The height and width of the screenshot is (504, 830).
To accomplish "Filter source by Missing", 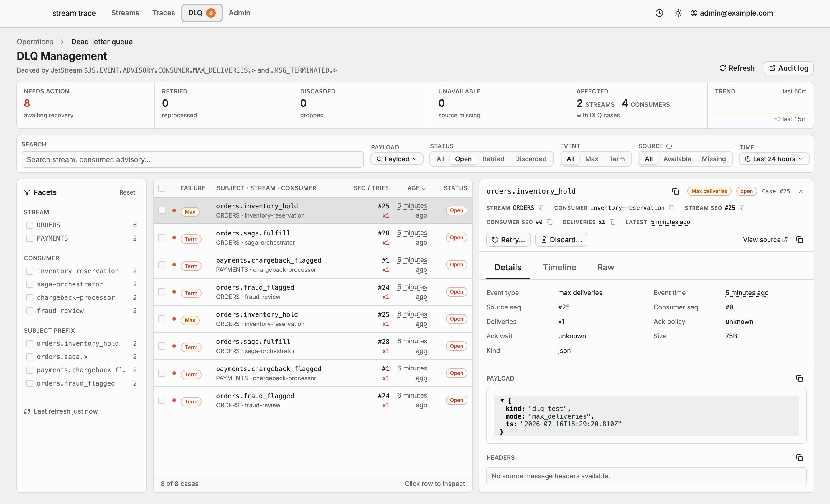I will pos(714,159).
